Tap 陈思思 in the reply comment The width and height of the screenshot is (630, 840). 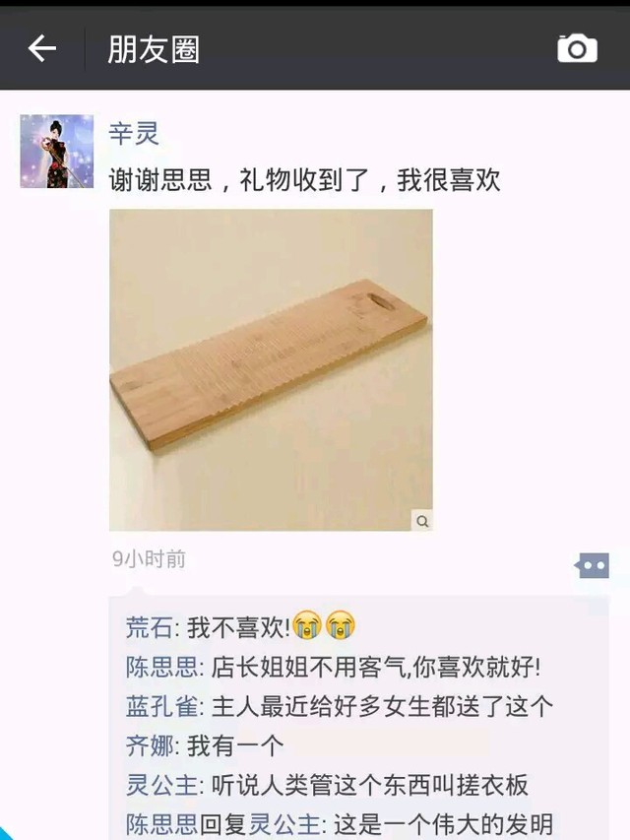pyautogui.click(x=162, y=824)
